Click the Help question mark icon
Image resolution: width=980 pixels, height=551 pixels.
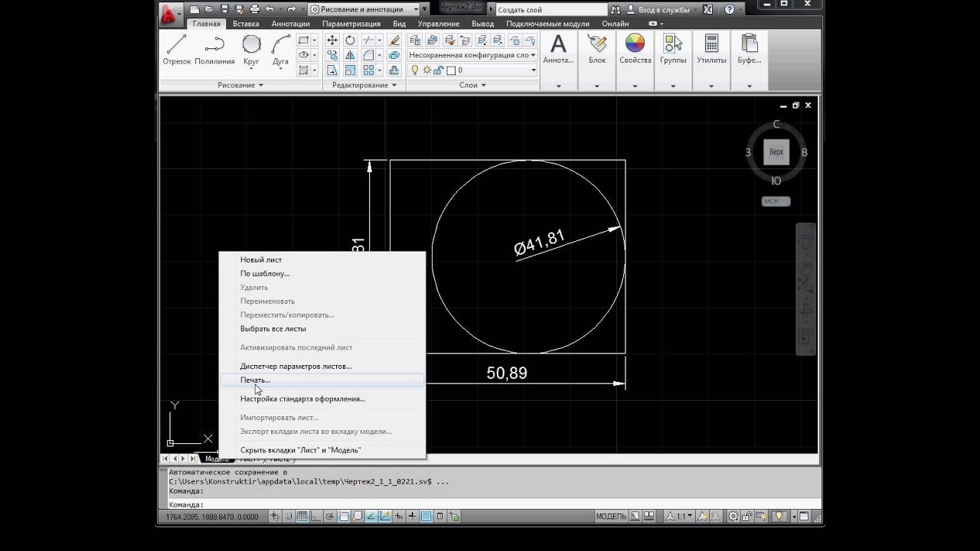730,9
